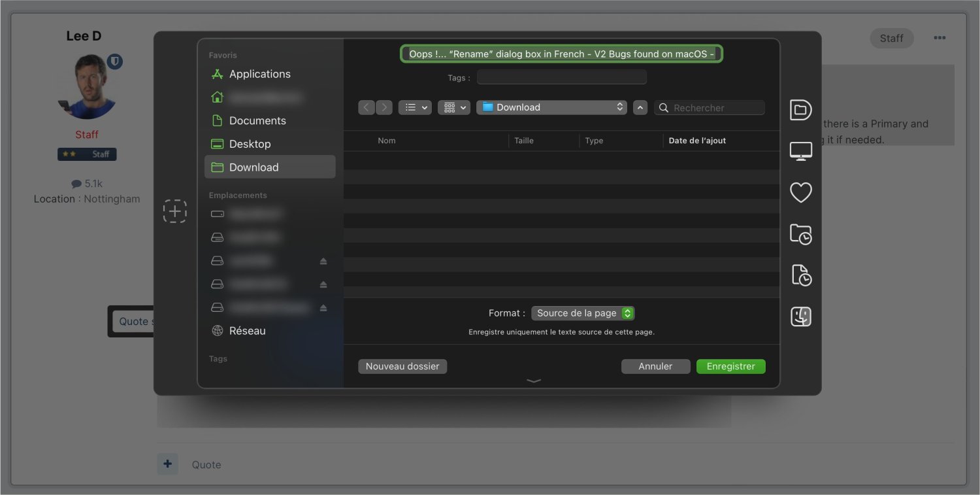Viewport: 980px width, 495px height.
Task: Open the three-dots post options menu
Action: pyautogui.click(x=939, y=38)
